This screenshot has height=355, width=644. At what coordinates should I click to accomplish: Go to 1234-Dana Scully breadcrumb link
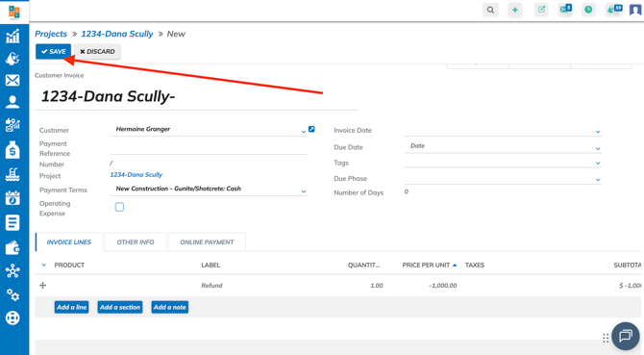(117, 34)
